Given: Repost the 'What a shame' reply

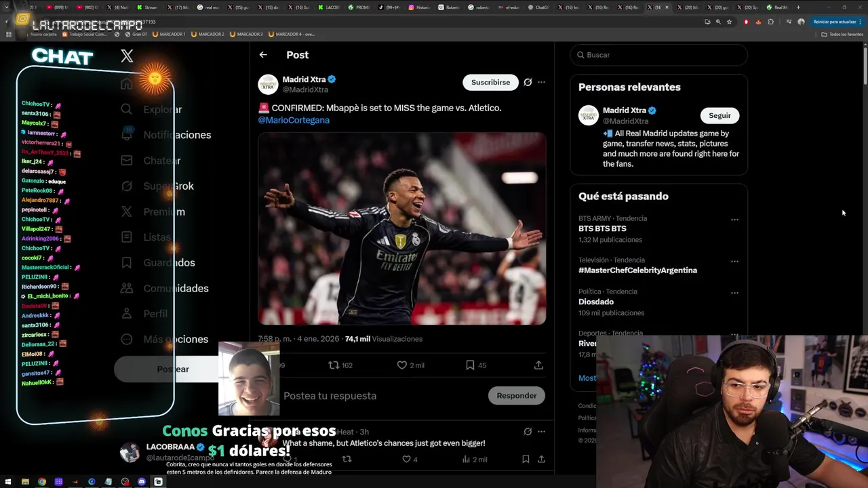Looking at the screenshot, I should (x=347, y=460).
